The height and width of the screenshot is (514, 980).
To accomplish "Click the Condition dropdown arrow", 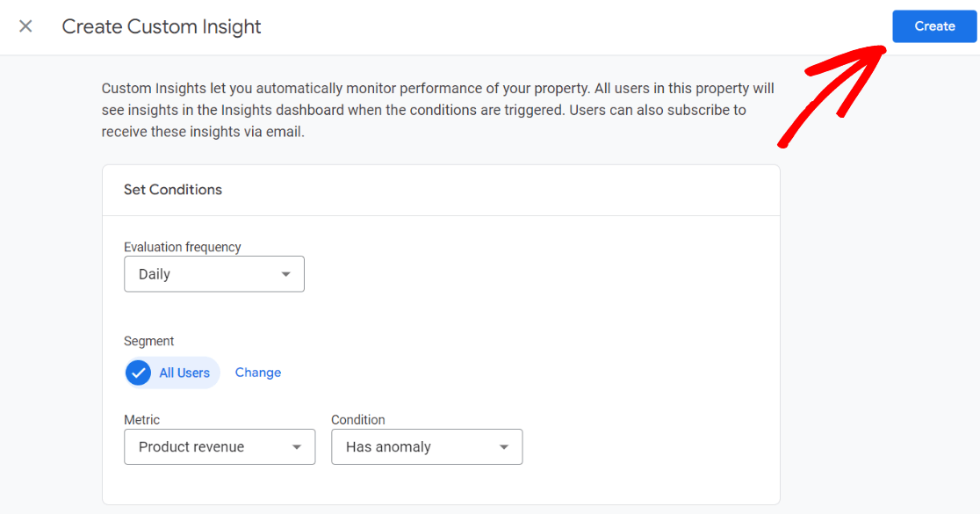I will click(x=506, y=446).
